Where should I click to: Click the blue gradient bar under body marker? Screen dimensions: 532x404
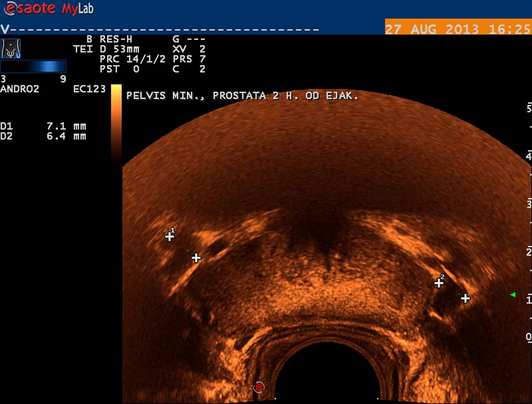[33, 67]
